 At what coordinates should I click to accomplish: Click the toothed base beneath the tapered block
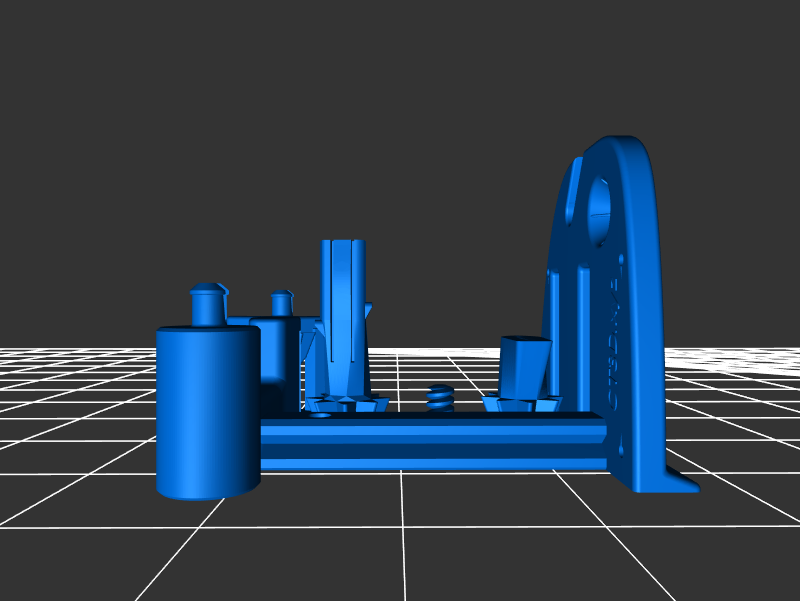click(520, 404)
